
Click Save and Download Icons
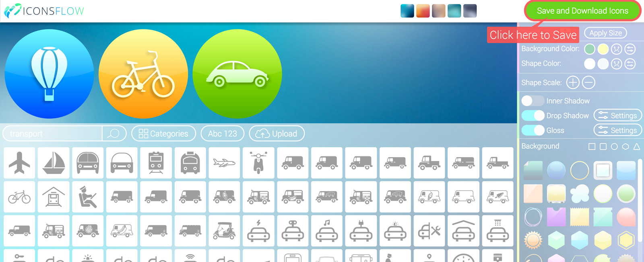click(x=582, y=11)
